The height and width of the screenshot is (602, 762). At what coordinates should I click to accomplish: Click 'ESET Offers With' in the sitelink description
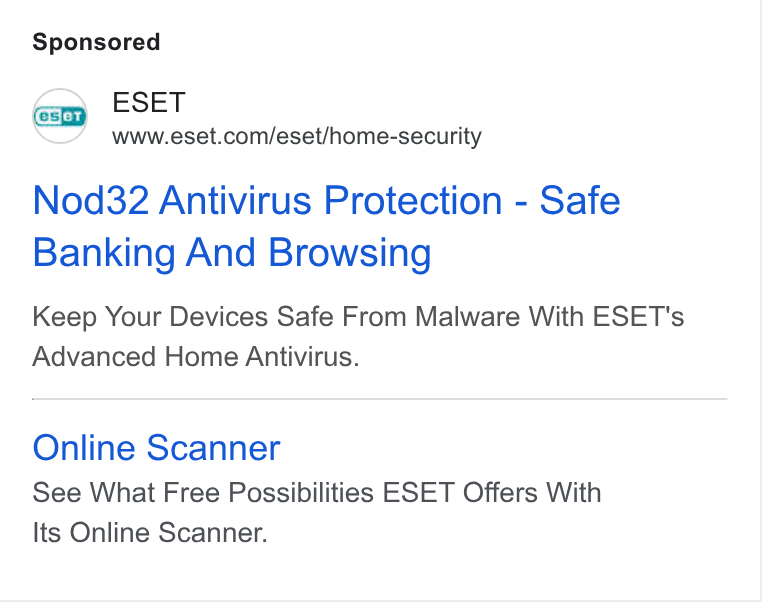[x=492, y=493]
